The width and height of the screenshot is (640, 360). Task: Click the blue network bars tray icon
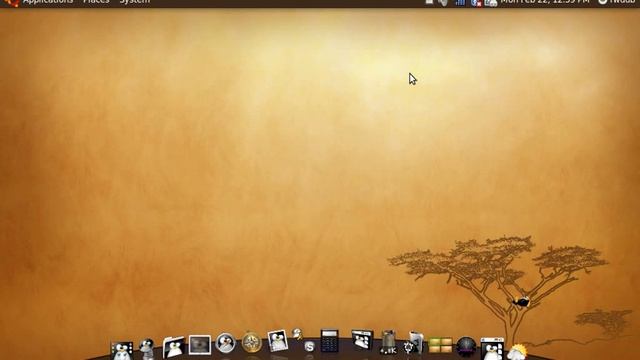pyautogui.click(x=460, y=2)
